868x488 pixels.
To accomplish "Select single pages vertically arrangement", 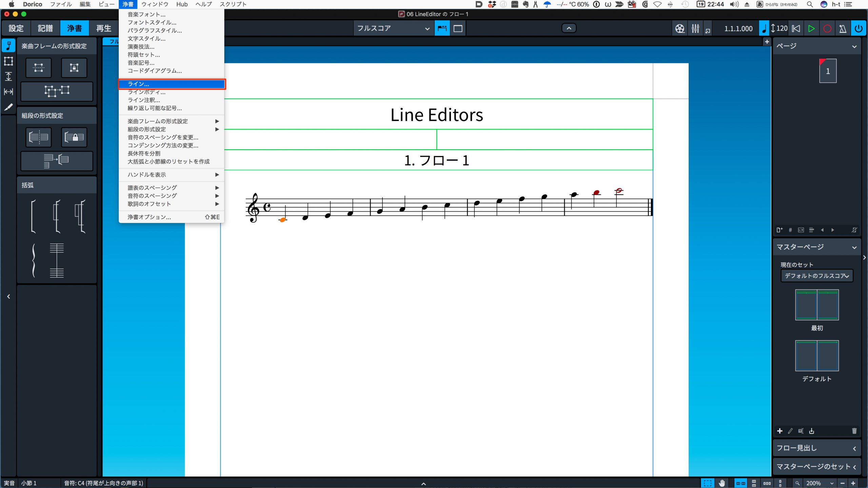I will 780,483.
